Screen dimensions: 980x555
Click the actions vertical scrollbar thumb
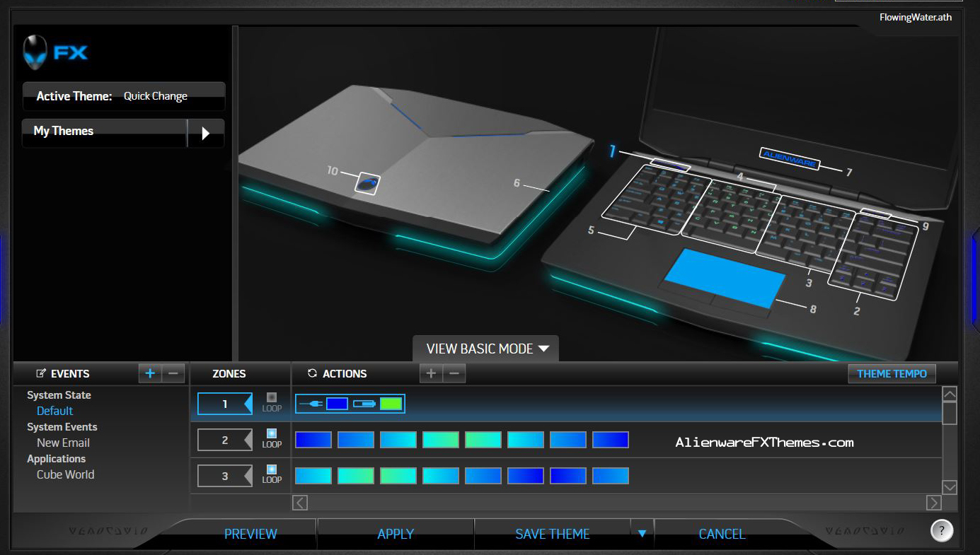click(x=950, y=412)
